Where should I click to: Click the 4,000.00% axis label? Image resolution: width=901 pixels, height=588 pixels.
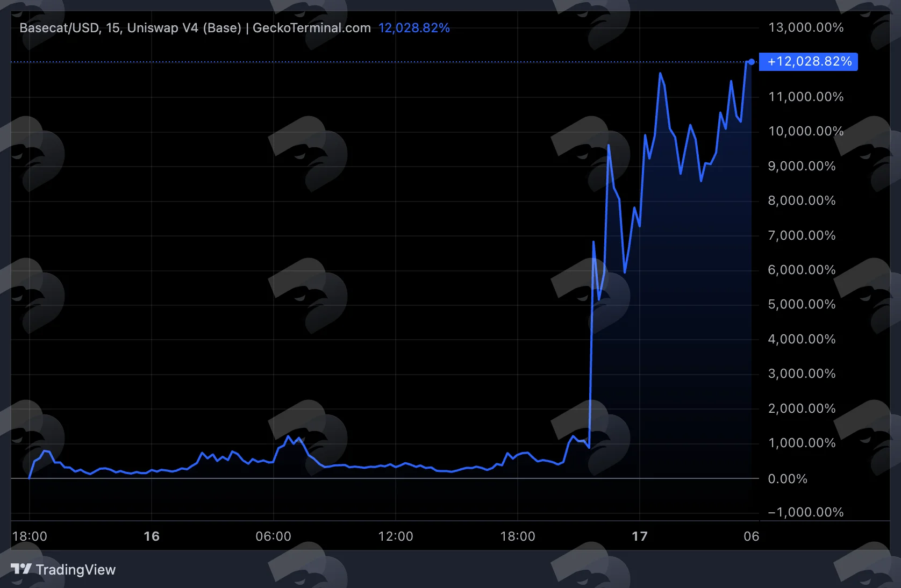pyautogui.click(x=802, y=339)
